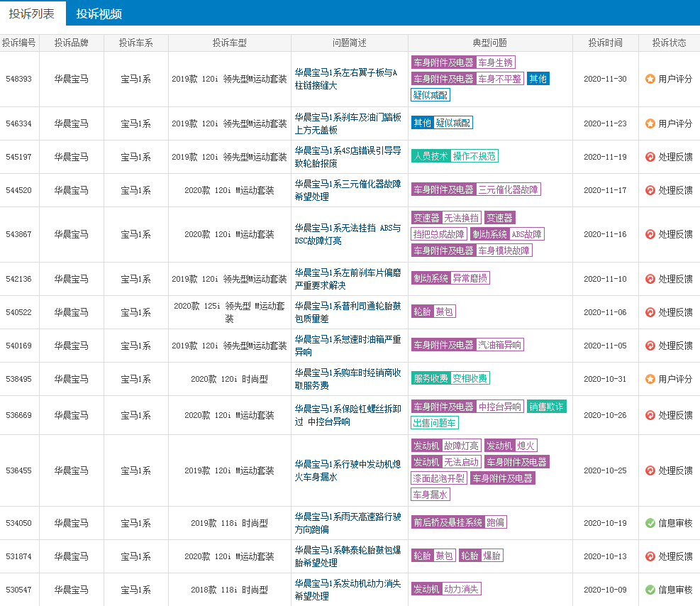Click the 无法换挡 issue tag
700x606 pixels.
coord(462,218)
